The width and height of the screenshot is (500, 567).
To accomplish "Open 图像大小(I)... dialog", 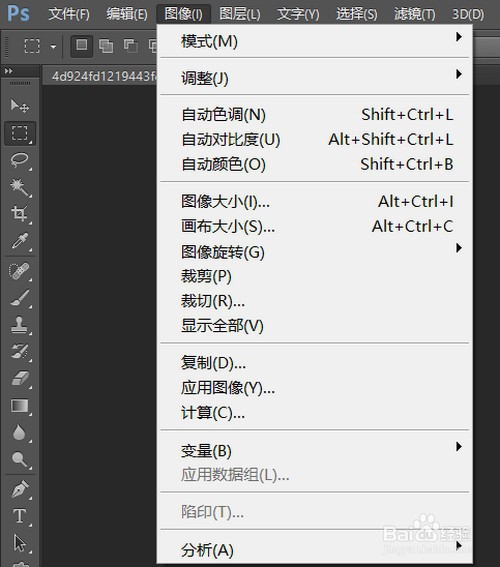I will 315,201.
